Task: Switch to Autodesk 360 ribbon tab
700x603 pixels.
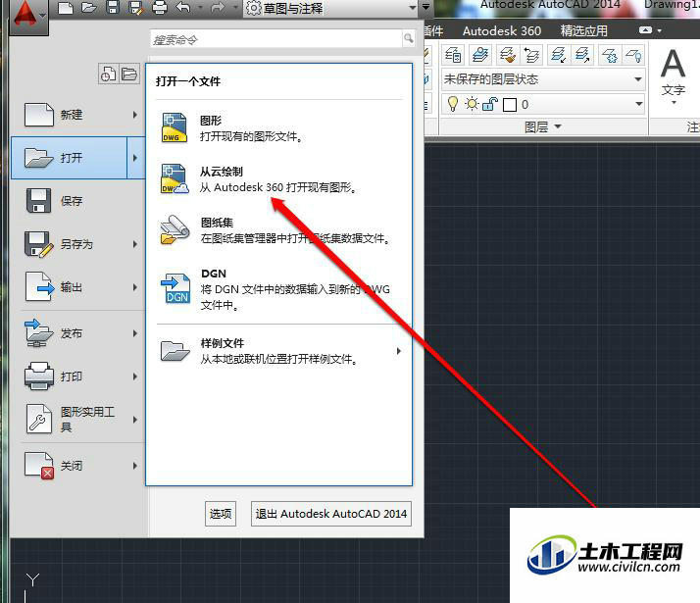Action: (502, 30)
